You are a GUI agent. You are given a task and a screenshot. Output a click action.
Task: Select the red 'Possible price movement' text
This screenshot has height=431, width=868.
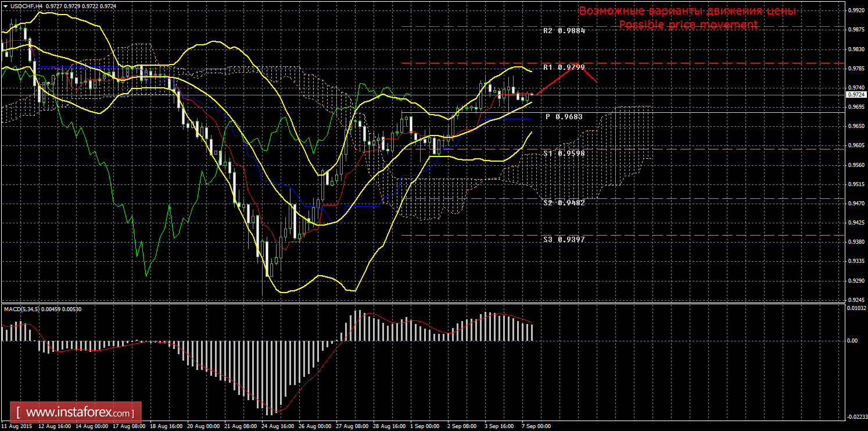[688, 24]
